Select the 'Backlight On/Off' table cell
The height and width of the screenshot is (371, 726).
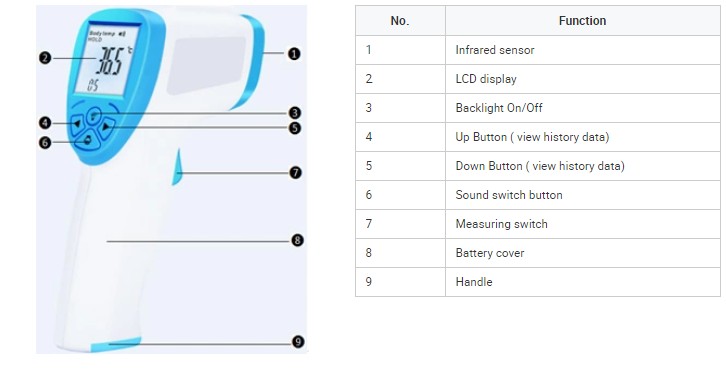click(x=582, y=108)
